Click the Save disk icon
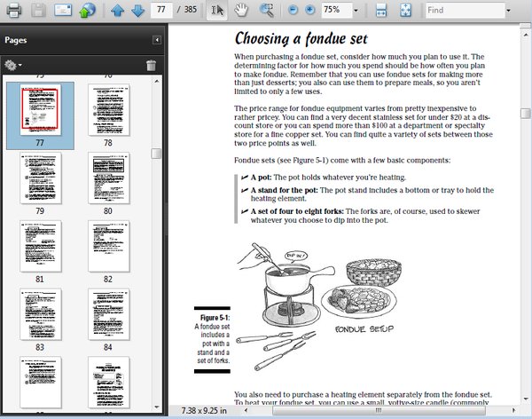532x419 pixels. (38, 10)
